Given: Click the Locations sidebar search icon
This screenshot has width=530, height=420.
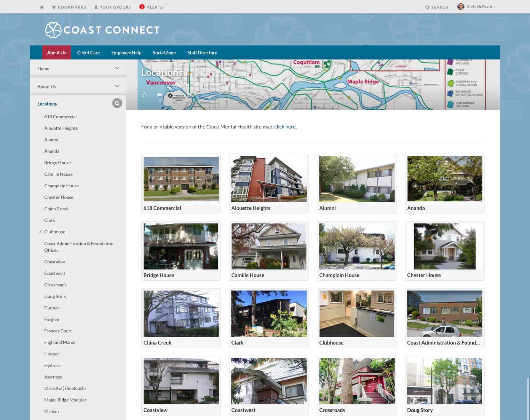Looking at the screenshot, I should (x=117, y=103).
